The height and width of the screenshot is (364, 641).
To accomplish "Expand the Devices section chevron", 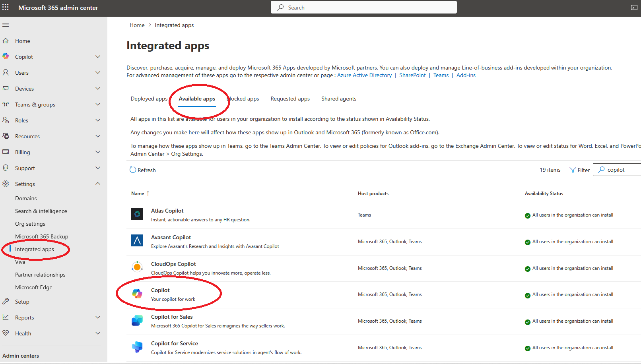I will (98, 89).
